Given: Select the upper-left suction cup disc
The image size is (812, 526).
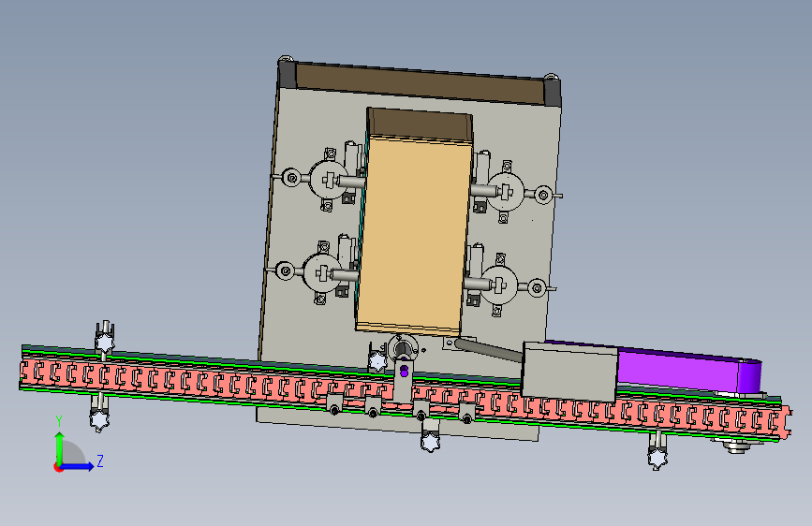Looking at the screenshot, I should point(329,179).
